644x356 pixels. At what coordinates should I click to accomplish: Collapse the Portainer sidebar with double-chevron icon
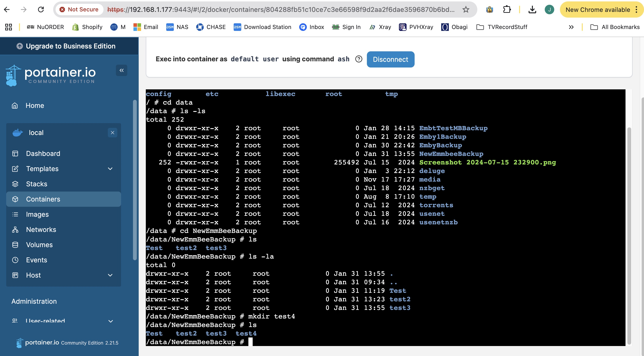[122, 70]
